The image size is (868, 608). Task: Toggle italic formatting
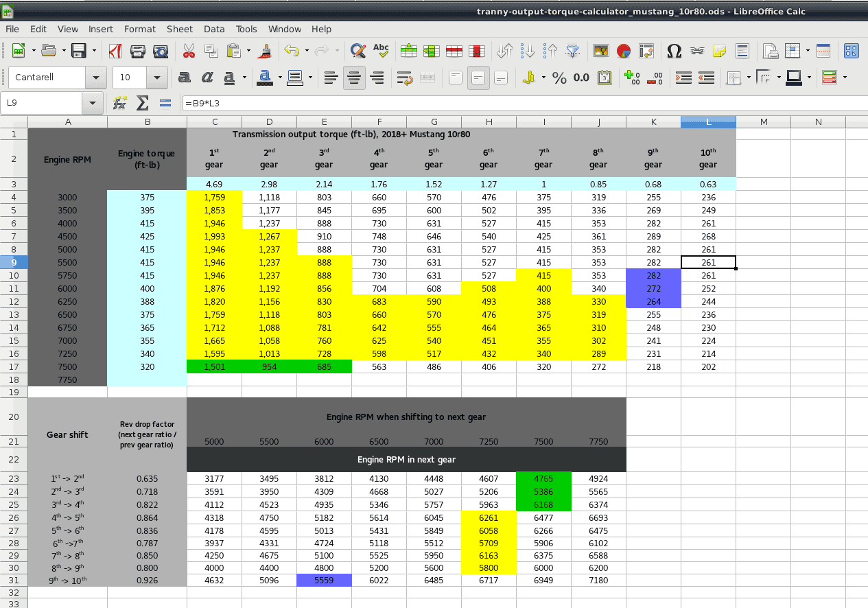click(207, 78)
